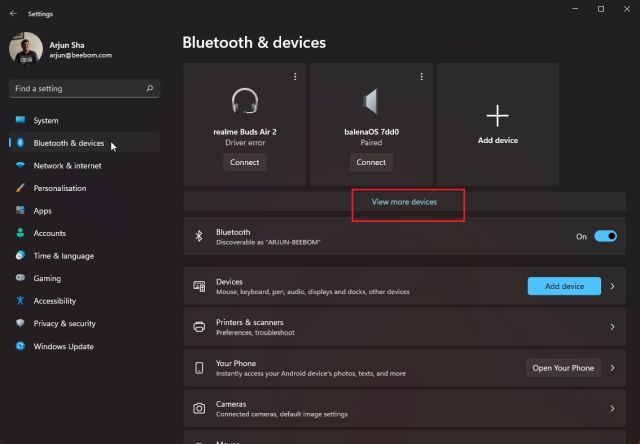Select Bluetooth & devices in sidebar
Viewport: 640px width, 444px height.
pyautogui.click(x=84, y=143)
